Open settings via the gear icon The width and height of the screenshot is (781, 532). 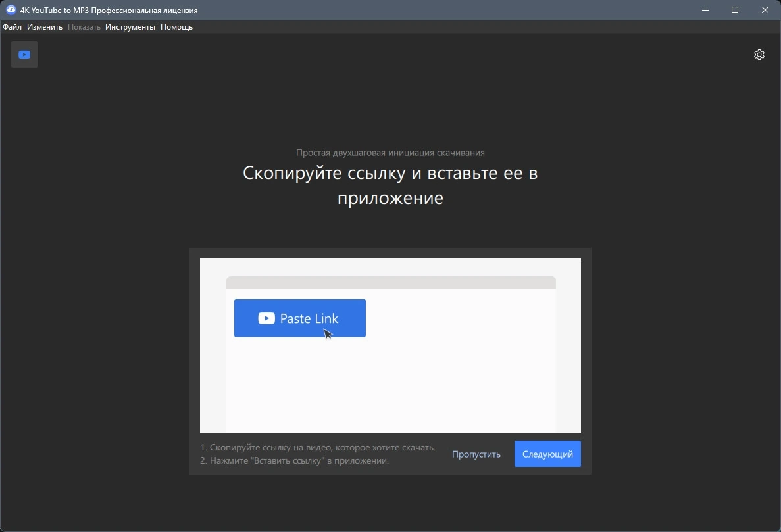(x=759, y=55)
